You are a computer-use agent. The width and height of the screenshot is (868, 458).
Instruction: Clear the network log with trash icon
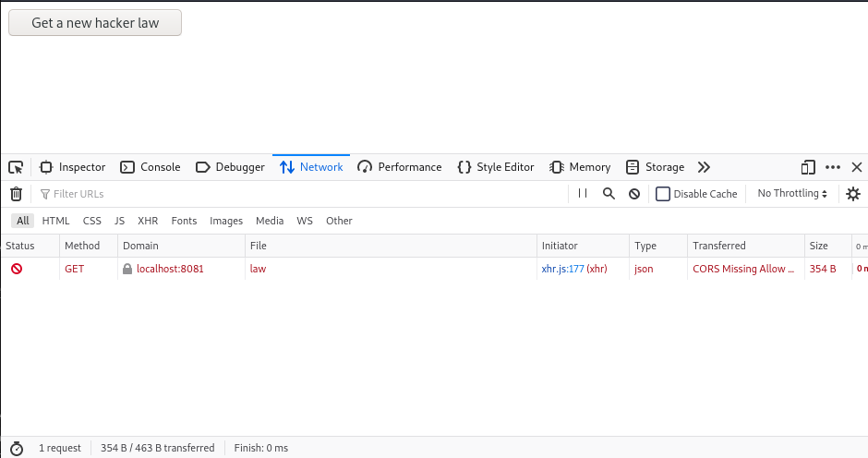click(x=16, y=194)
